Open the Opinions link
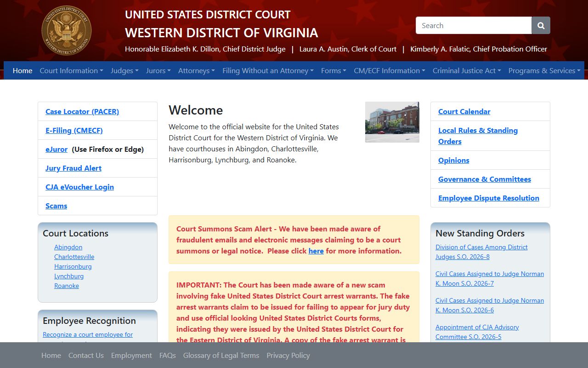588x368 pixels. coord(453,160)
